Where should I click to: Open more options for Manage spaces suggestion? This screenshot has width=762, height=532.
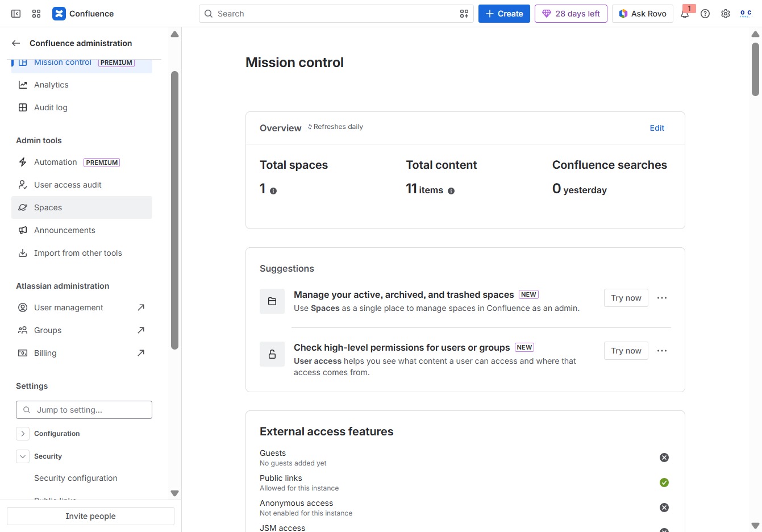[x=662, y=298]
